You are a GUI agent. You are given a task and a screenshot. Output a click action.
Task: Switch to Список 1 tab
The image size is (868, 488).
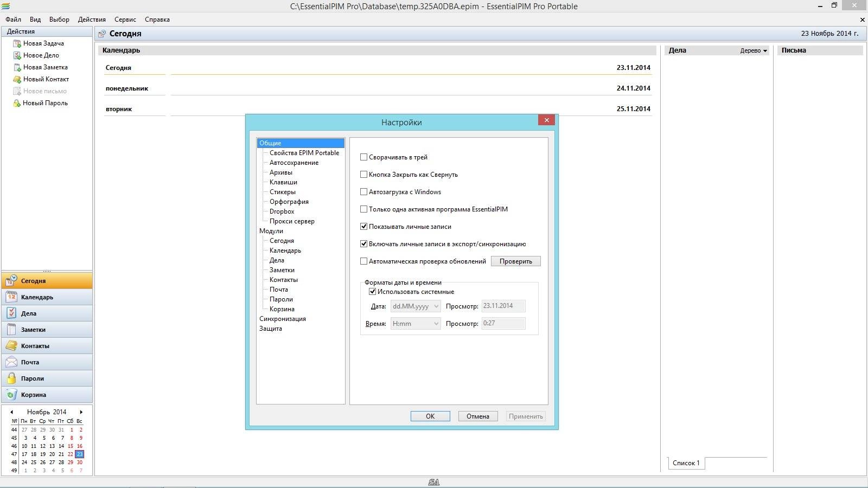[x=686, y=463]
